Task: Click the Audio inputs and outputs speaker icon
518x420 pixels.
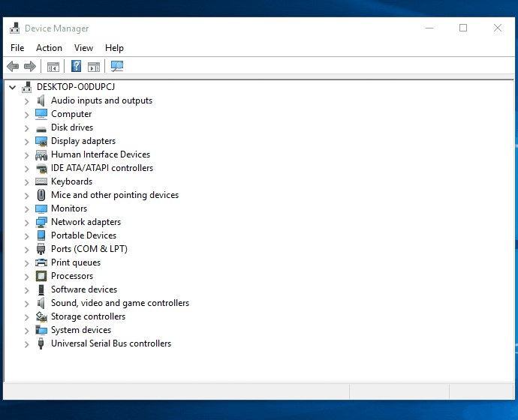Action: 41,100
